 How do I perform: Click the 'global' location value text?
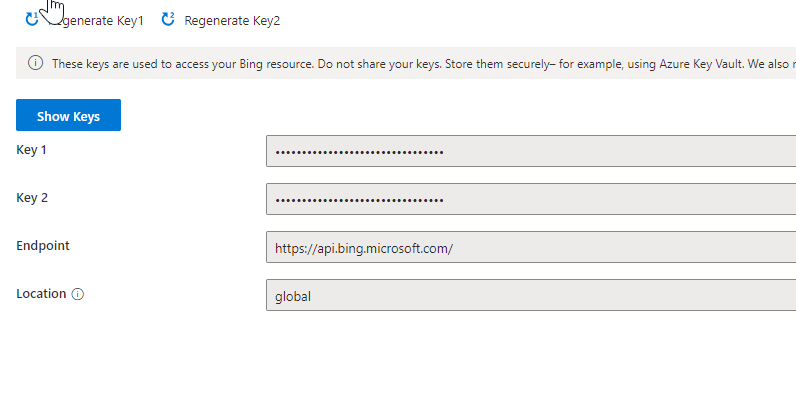pyautogui.click(x=294, y=295)
